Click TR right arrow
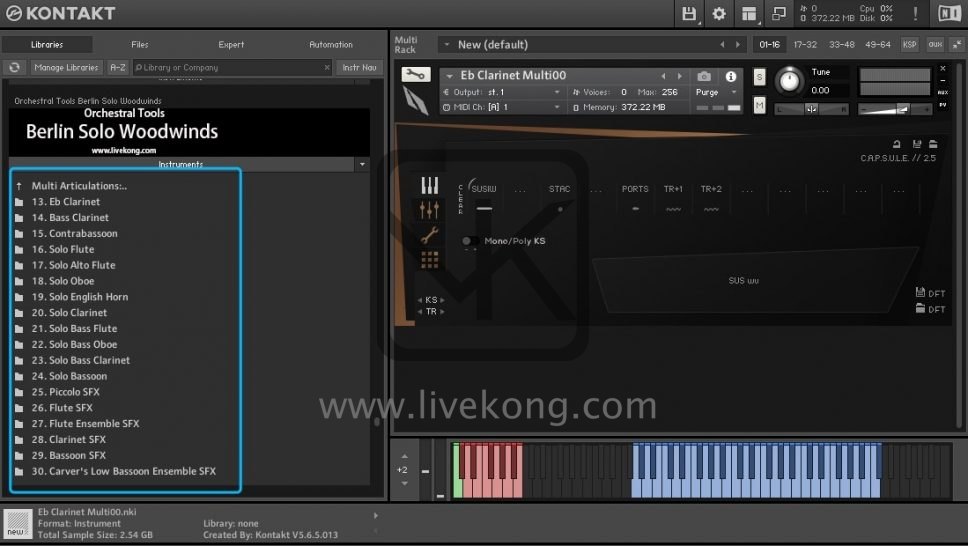 click(x=442, y=312)
